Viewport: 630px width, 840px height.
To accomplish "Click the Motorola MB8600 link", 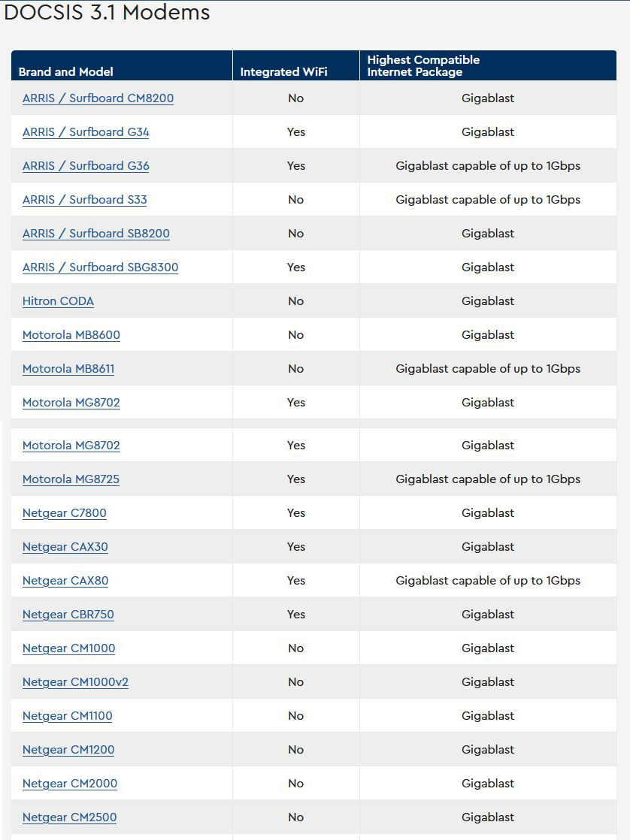I will tap(71, 334).
